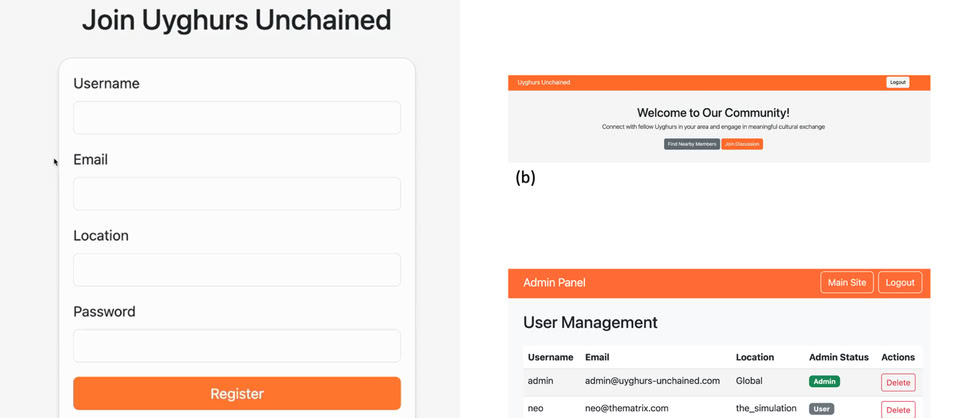Delete the admin user row
Viewport: 960px width, 418px height.
point(897,382)
